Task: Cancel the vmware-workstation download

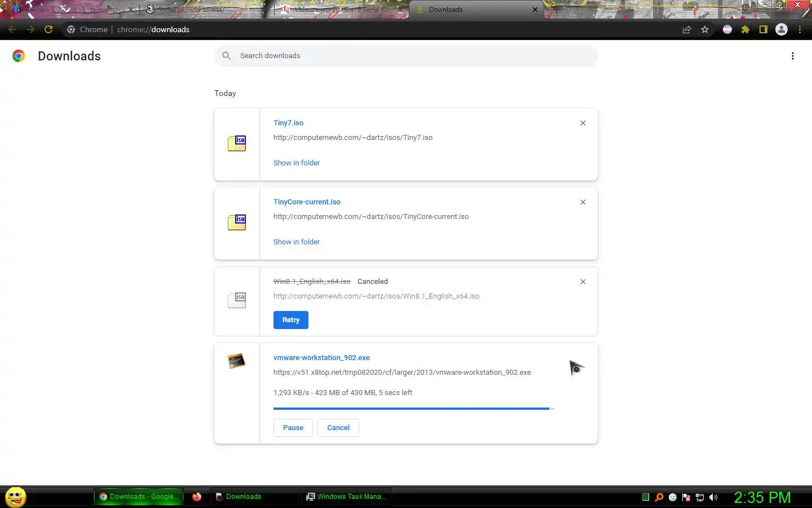Action: pos(338,427)
